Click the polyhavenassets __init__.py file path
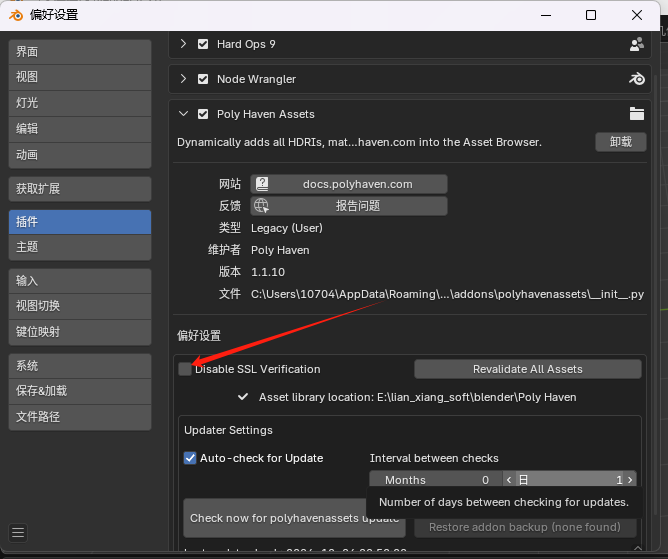 click(x=447, y=294)
